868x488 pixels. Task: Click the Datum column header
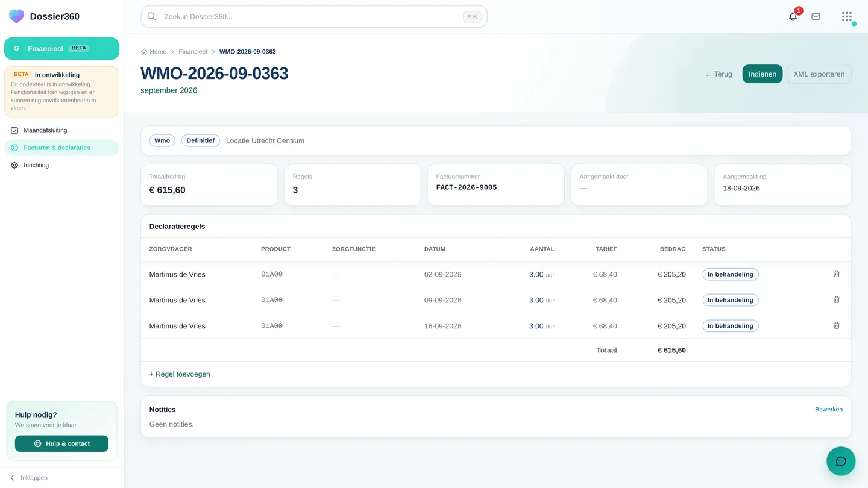pos(435,249)
